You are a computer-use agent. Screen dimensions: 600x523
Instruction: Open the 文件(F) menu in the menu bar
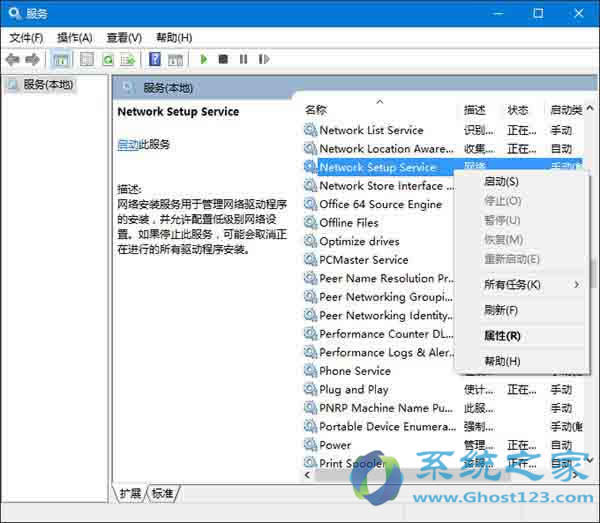click(x=26, y=37)
